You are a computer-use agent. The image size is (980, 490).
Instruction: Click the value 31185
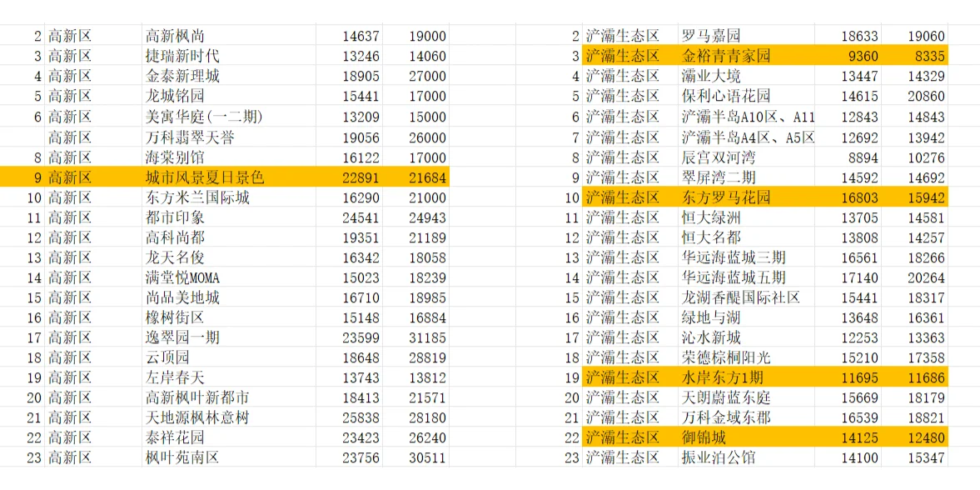pyautogui.click(x=427, y=338)
